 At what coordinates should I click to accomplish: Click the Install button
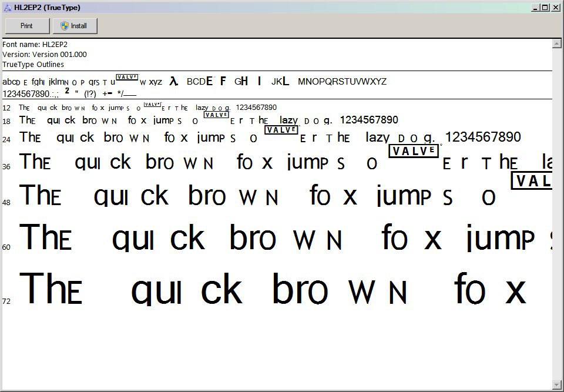(x=75, y=26)
